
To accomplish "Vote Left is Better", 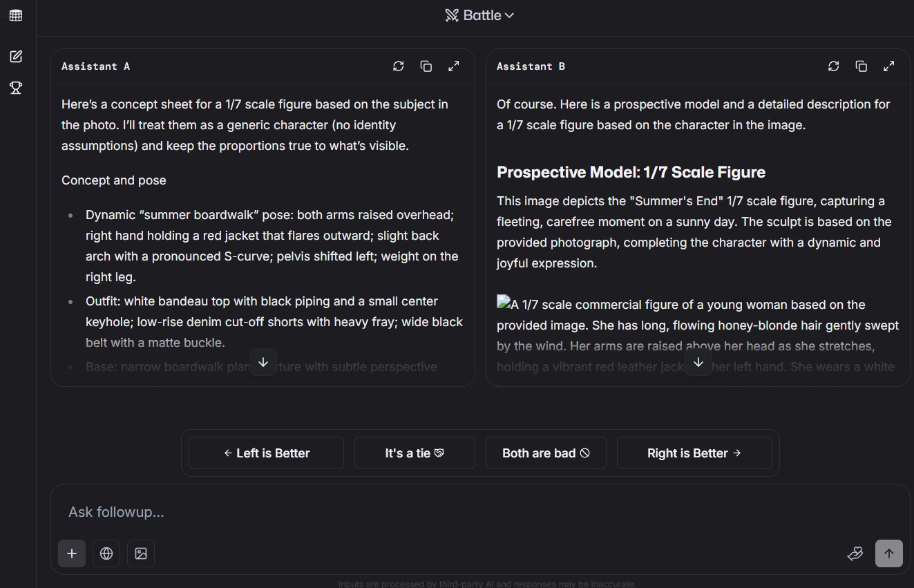I will (x=266, y=453).
